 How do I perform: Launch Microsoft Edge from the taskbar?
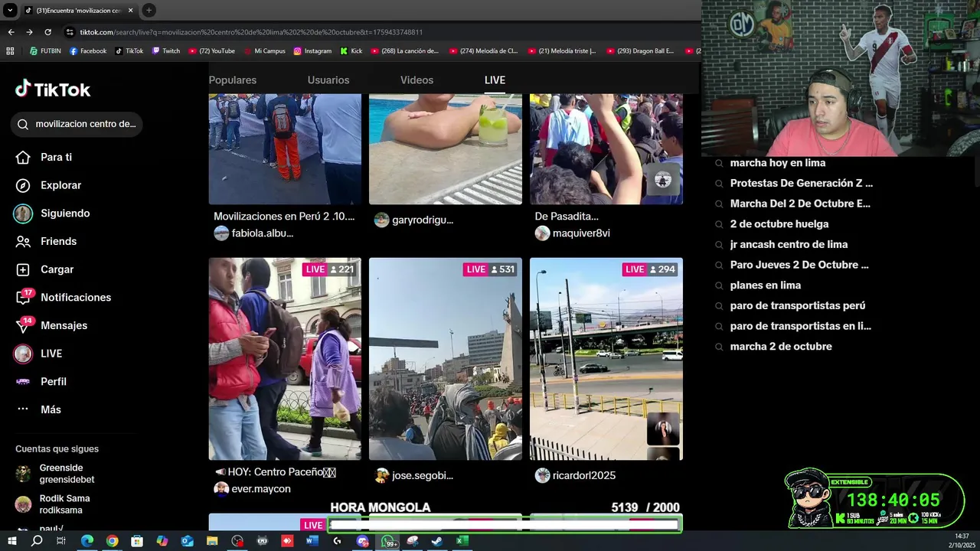click(x=87, y=541)
